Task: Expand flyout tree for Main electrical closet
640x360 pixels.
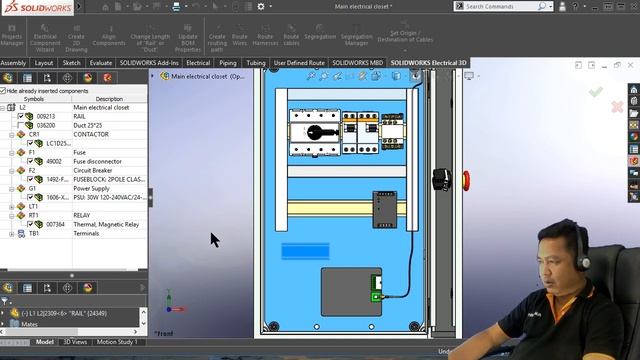Action: coord(153,76)
